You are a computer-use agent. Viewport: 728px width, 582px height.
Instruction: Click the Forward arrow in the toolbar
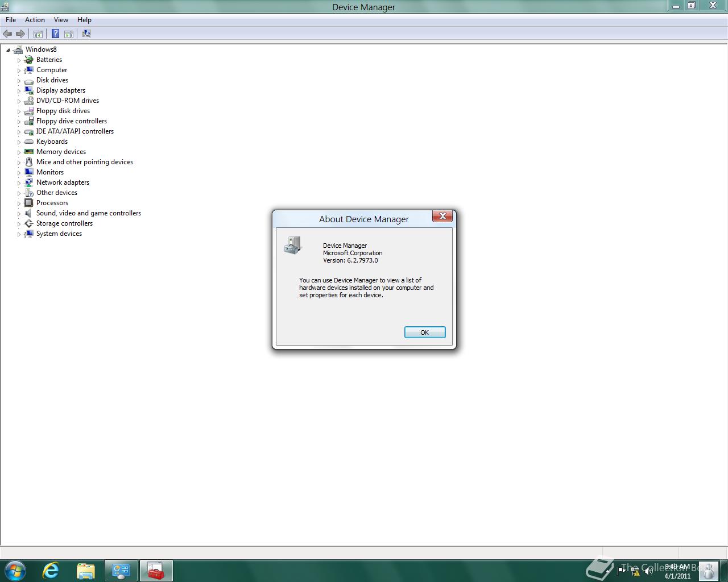[x=20, y=34]
